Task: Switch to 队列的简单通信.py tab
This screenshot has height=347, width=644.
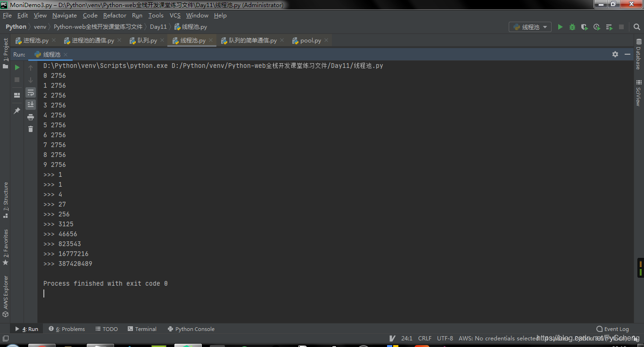Action: [252, 41]
